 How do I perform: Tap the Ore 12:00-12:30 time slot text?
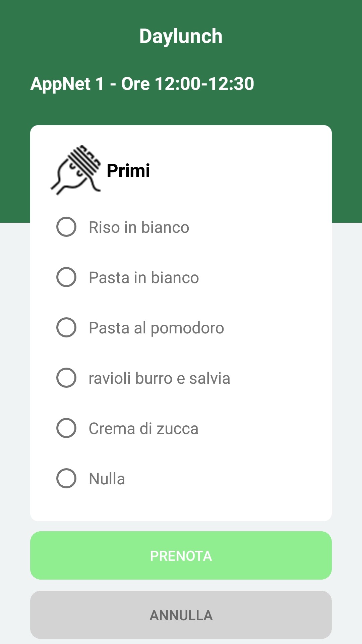tap(188, 84)
